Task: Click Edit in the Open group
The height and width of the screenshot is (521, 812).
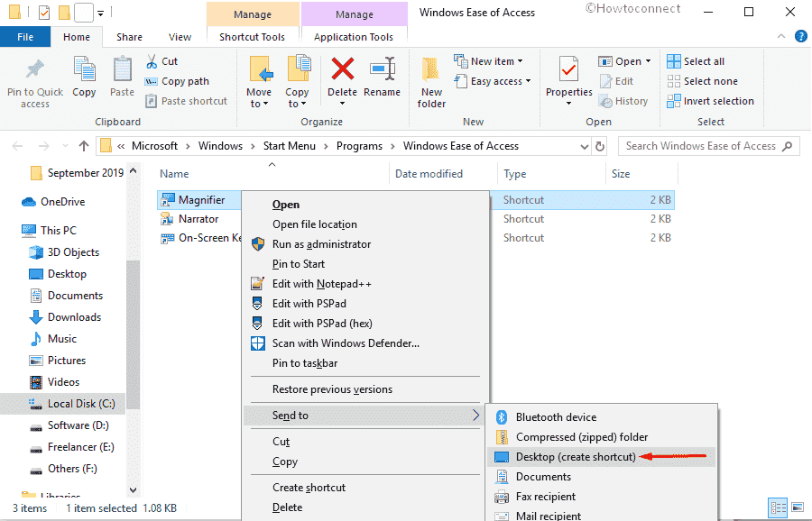Action: click(x=616, y=81)
